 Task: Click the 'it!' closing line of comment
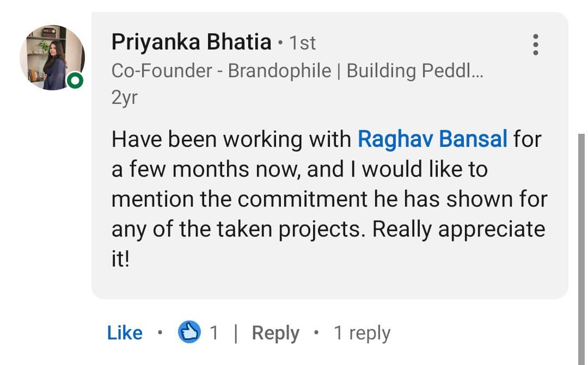click(x=120, y=259)
